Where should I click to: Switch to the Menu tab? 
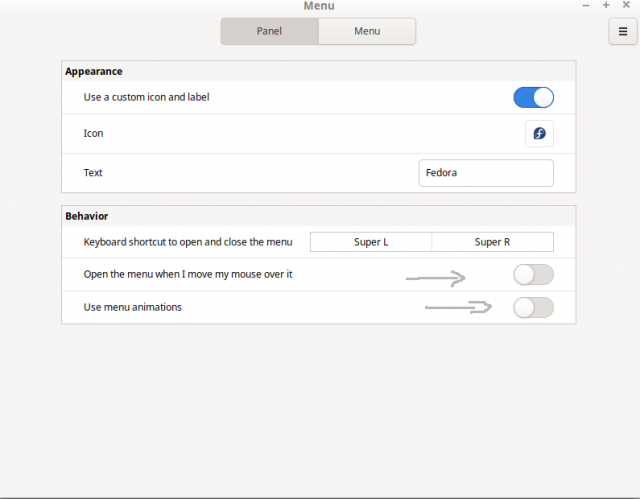pos(367,31)
